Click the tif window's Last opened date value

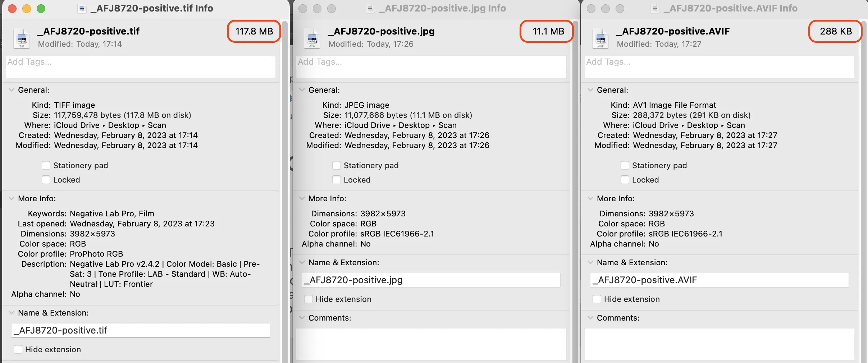coord(142,224)
